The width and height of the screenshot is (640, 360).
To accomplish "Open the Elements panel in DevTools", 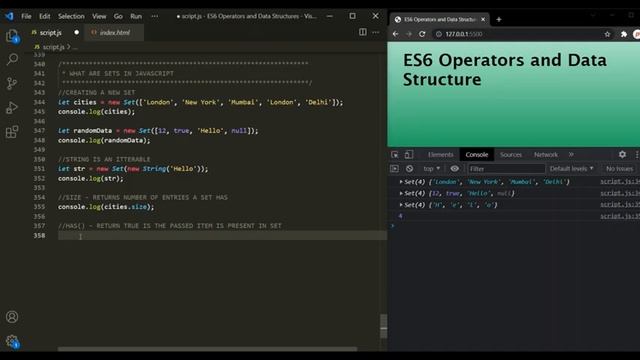I will click(x=440, y=155).
